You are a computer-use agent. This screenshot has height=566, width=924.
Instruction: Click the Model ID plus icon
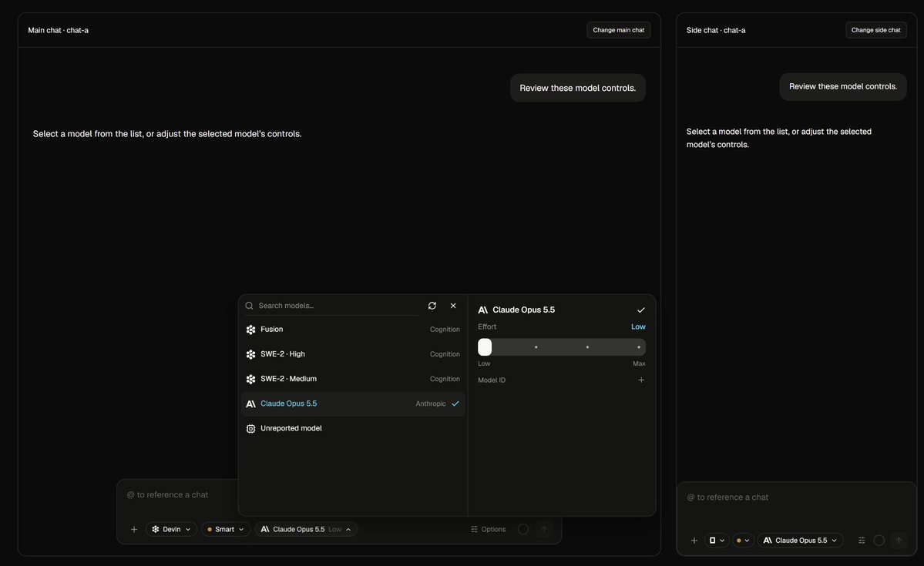[x=641, y=380]
